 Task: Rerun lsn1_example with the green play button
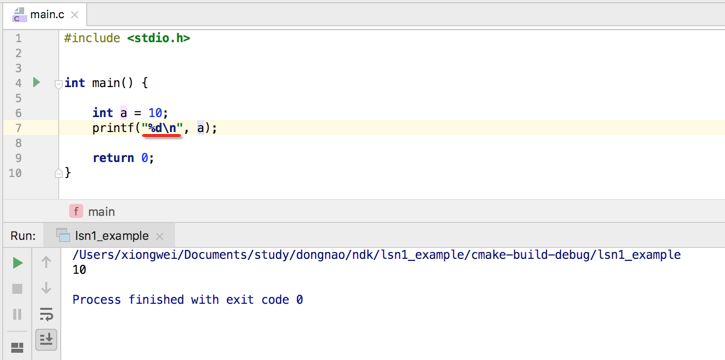tap(18, 263)
